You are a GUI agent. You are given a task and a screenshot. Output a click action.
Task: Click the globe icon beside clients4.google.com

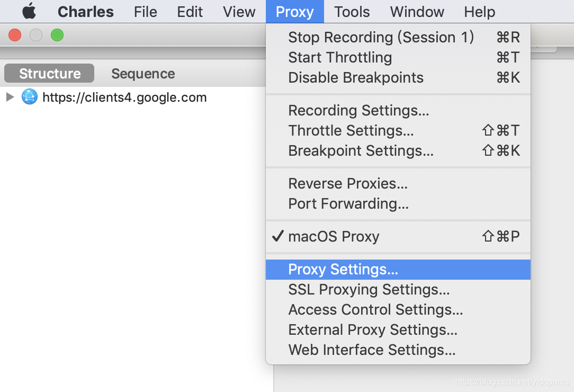click(x=29, y=97)
